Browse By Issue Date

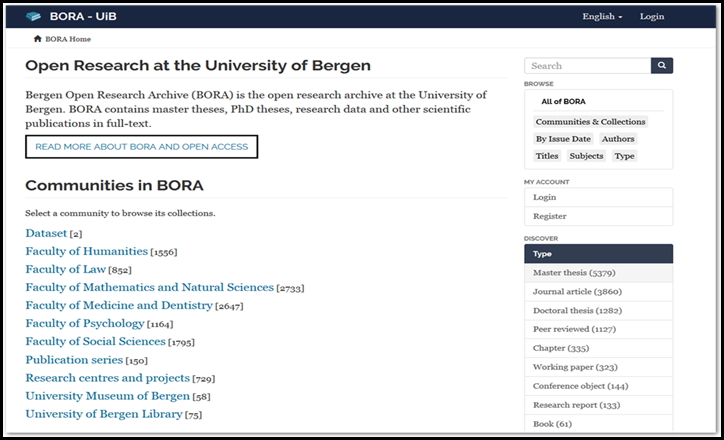(x=563, y=139)
